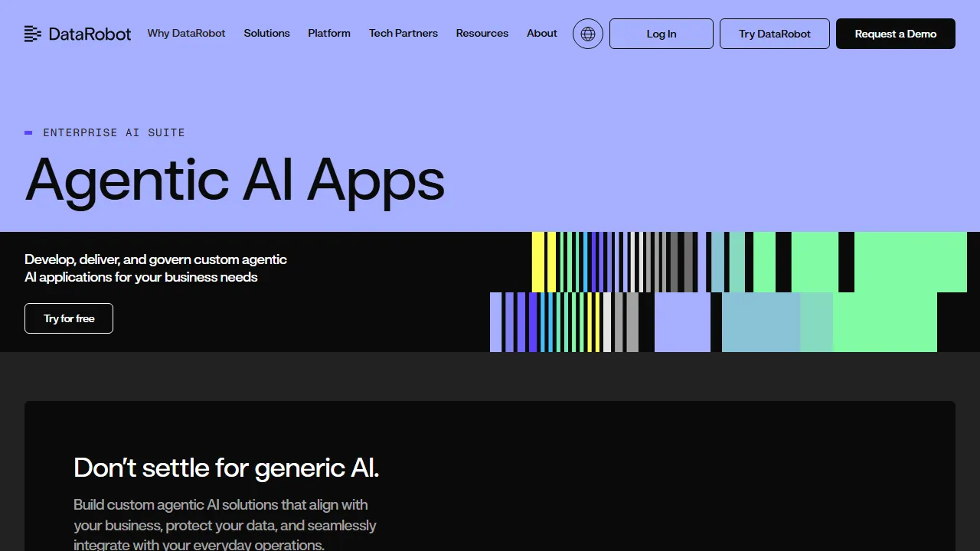
Task: Open the About menu
Action: coord(542,34)
